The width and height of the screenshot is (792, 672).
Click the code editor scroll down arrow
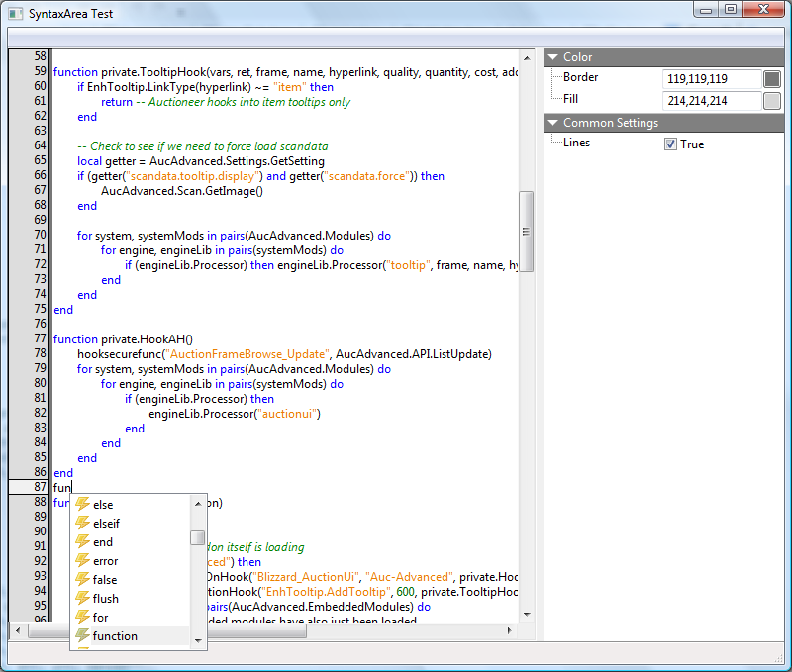click(x=527, y=615)
